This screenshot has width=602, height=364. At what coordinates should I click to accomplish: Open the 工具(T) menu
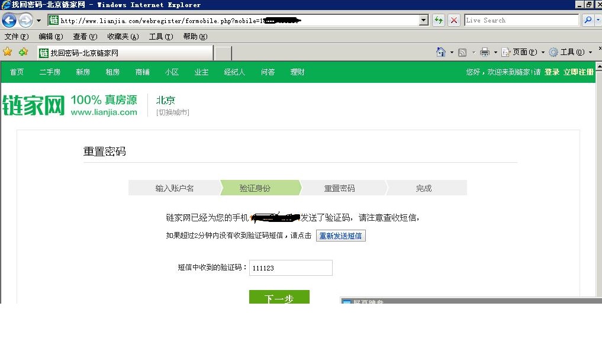(161, 37)
